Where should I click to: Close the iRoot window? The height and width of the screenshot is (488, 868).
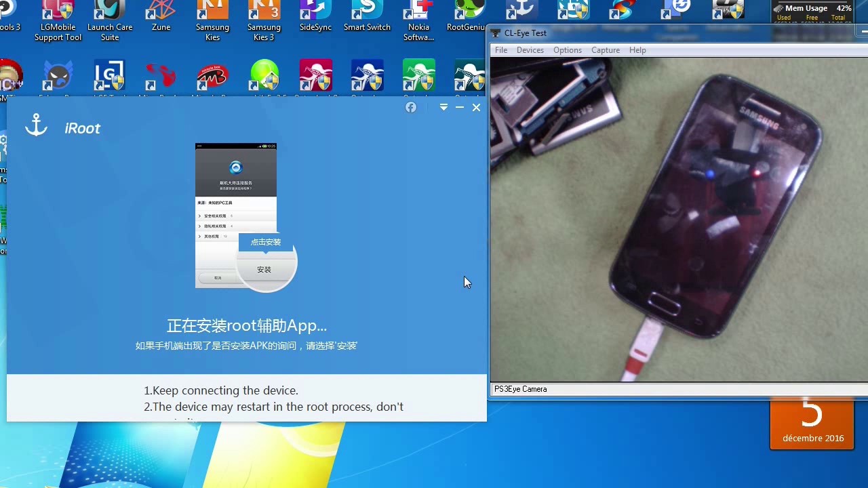pyautogui.click(x=476, y=107)
